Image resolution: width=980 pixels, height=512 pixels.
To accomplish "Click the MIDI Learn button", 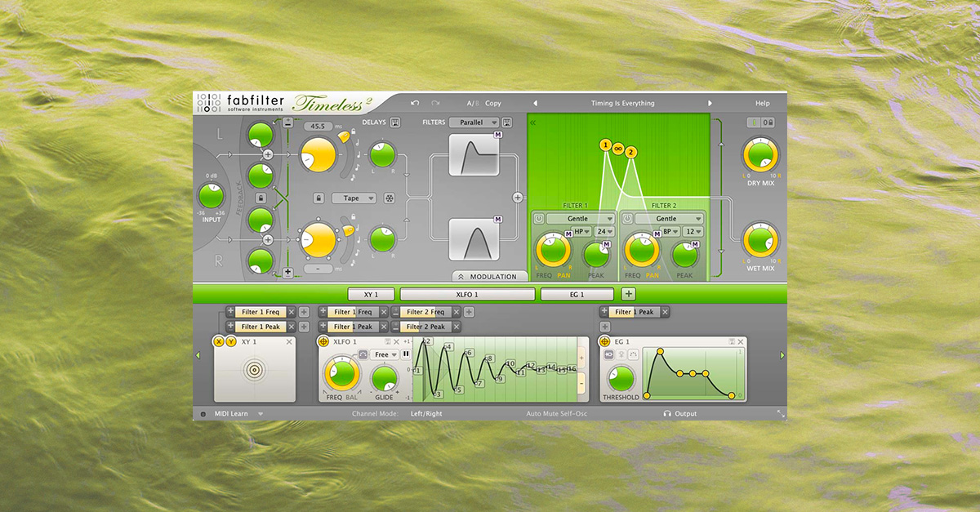I will tap(231, 414).
